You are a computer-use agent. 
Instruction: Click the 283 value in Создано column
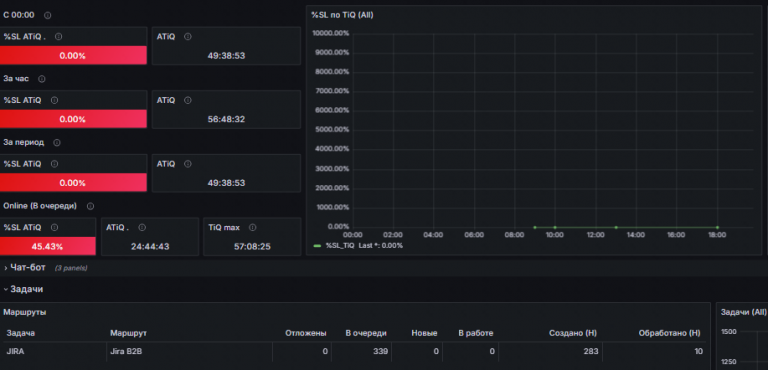[591, 351]
